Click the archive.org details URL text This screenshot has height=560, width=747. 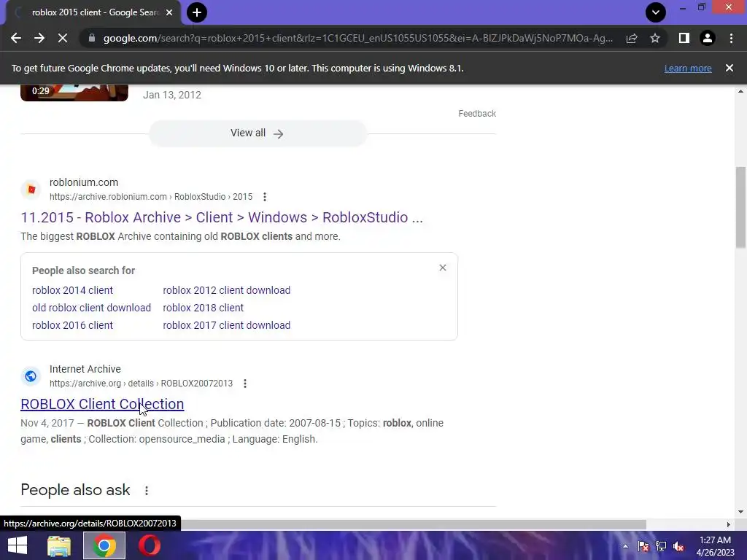141,384
